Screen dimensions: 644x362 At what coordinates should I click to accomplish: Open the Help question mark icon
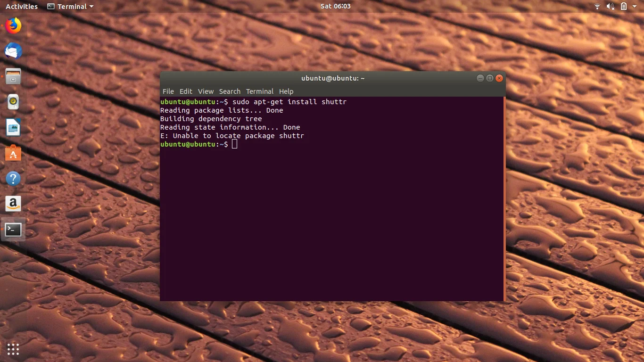coord(13,179)
